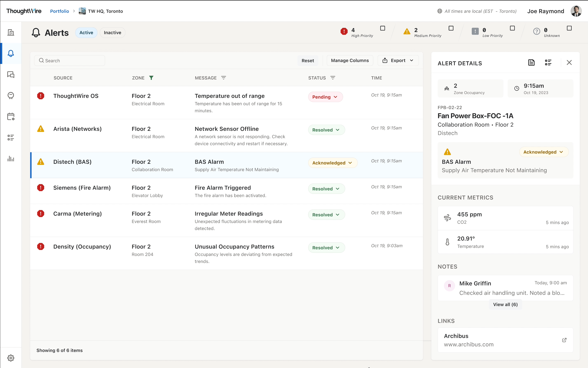Toggle the High Priority checkbox

(383, 28)
